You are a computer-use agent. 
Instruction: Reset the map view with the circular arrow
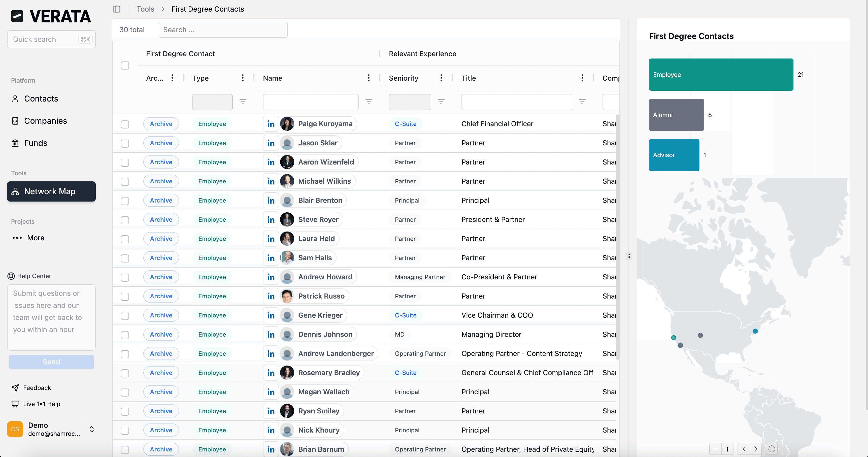[x=771, y=449]
